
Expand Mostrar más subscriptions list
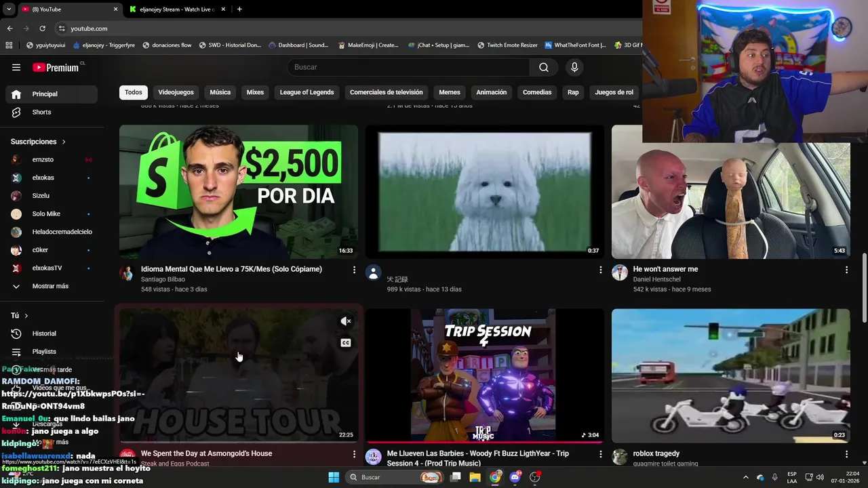[x=52, y=286]
